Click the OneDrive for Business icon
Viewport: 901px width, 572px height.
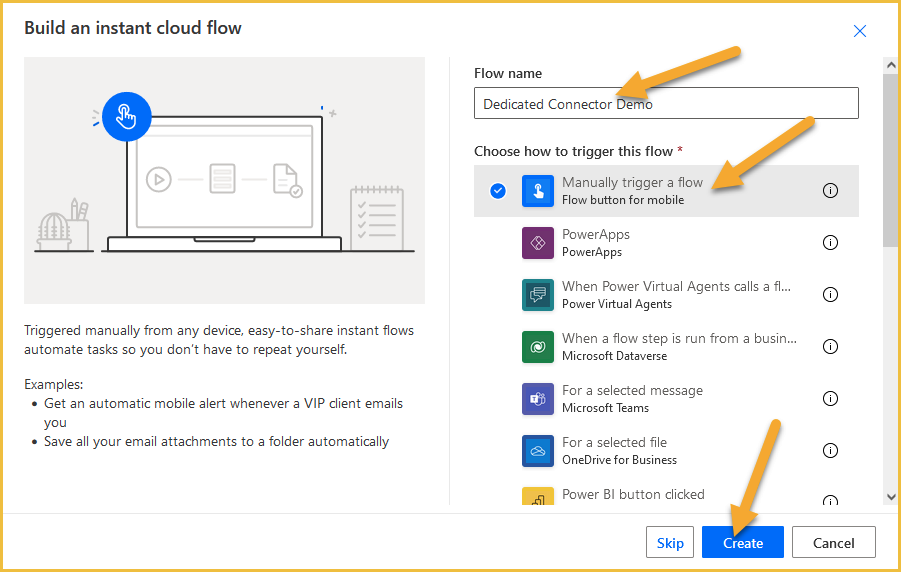tap(538, 451)
